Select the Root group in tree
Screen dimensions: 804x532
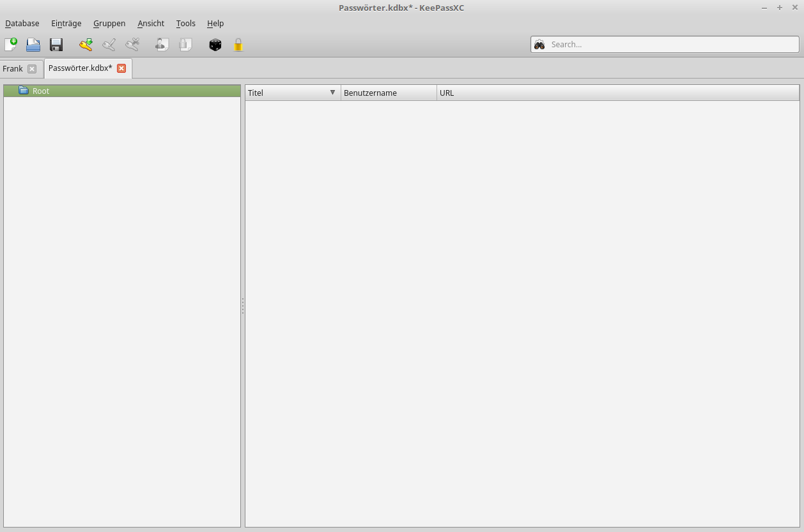click(x=122, y=91)
